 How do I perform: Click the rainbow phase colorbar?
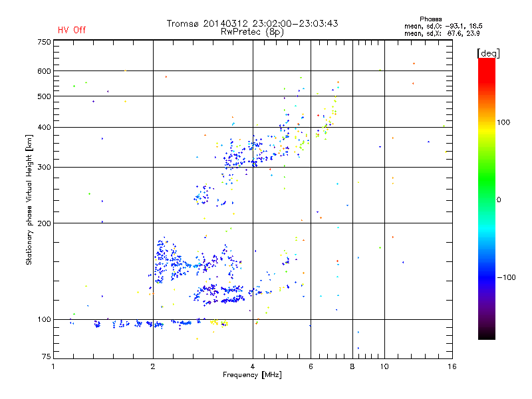tap(487, 198)
